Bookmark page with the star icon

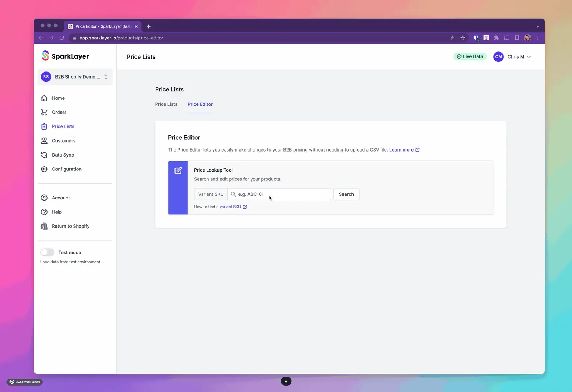(x=463, y=38)
